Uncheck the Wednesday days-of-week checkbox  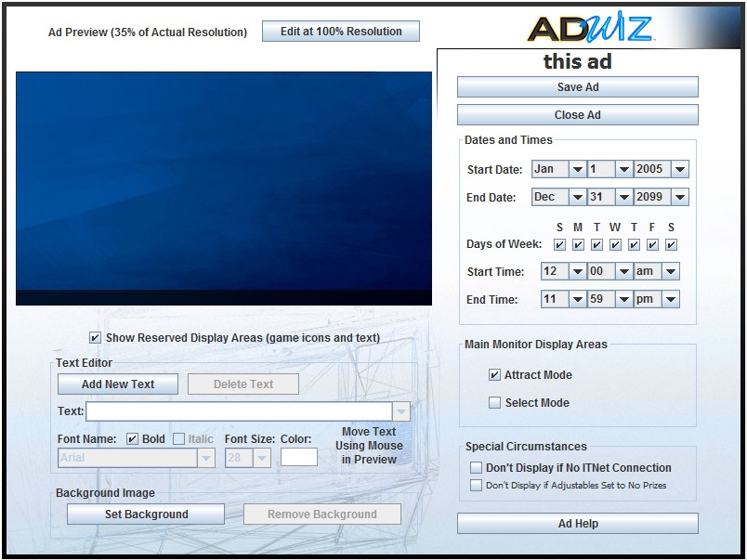[615, 245]
